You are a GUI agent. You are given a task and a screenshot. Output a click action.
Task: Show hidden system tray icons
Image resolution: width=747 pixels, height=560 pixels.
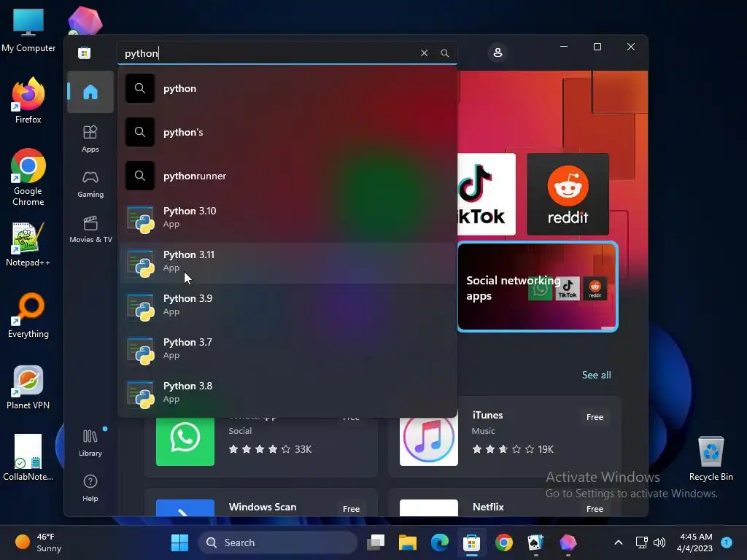618,542
